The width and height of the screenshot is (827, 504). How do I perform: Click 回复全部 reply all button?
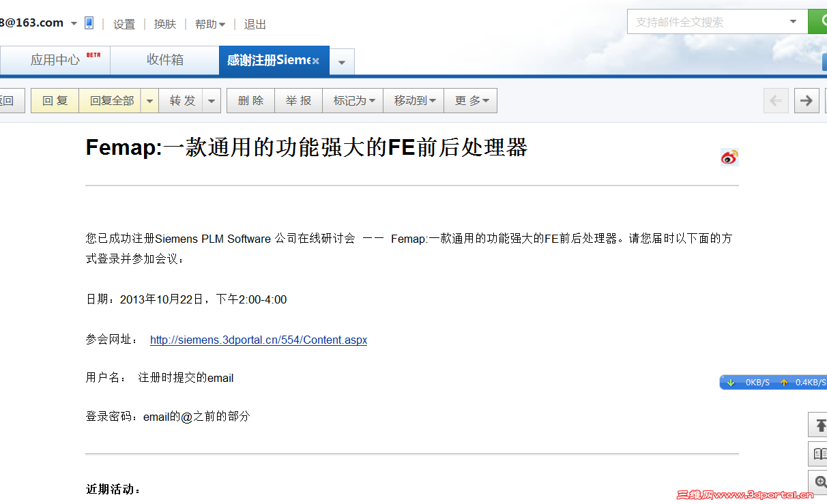click(111, 101)
